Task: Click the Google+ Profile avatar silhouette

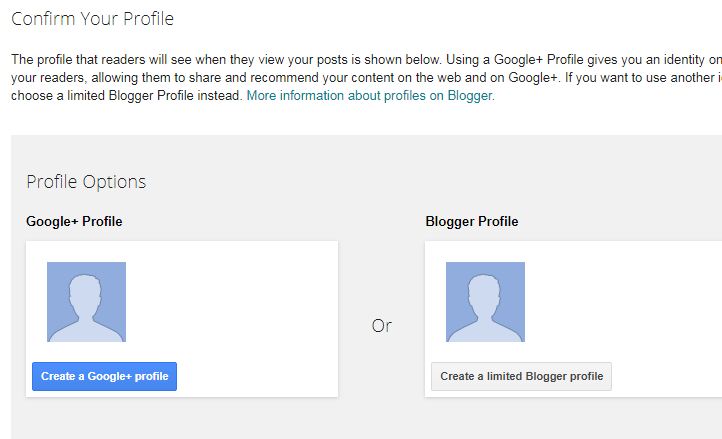Action: [x=86, y=302]
